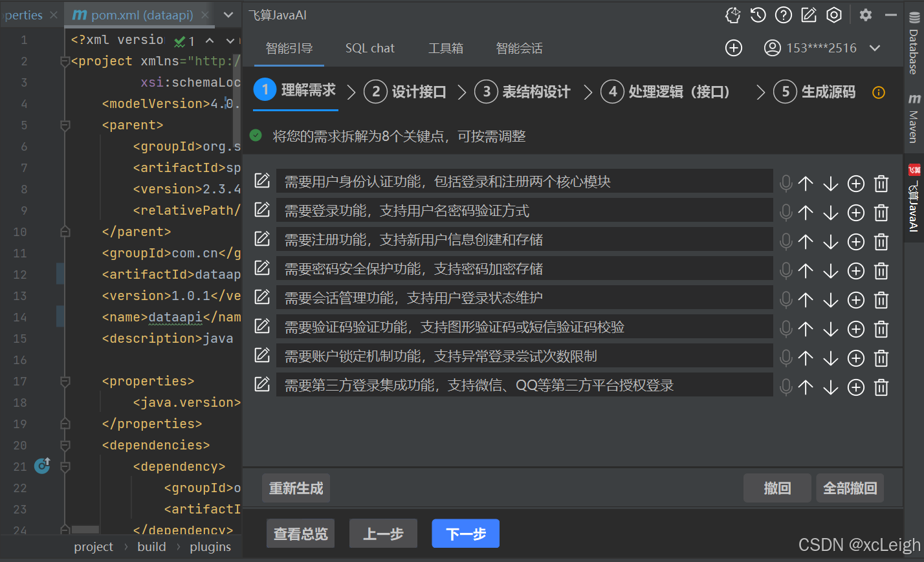Image resolution: width=924 pixels, height=562 pixels.
Task: Click the 上一步 button
Action: click(x=383, y=534)
